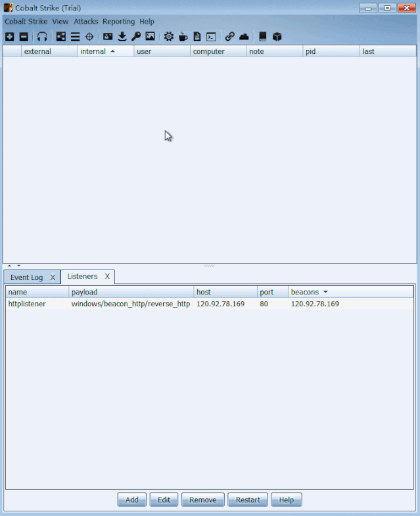Image resolution: width=420 pixels, height=516 pixels.
Task: Minimize the Cobalt Strike window
Action: point(368,8)
